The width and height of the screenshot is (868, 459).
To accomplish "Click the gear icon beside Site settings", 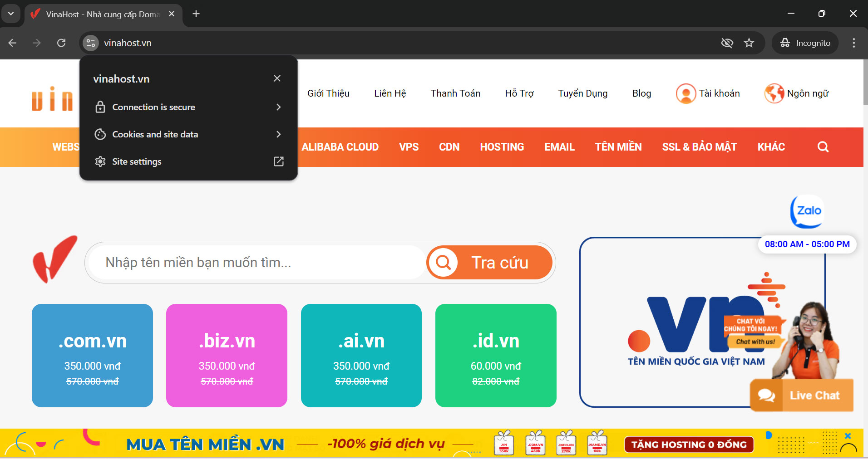I will pos(100,161).
